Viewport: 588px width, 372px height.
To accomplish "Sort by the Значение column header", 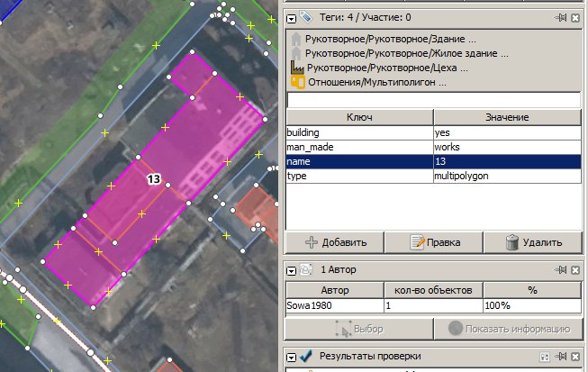I will (507, 117).
